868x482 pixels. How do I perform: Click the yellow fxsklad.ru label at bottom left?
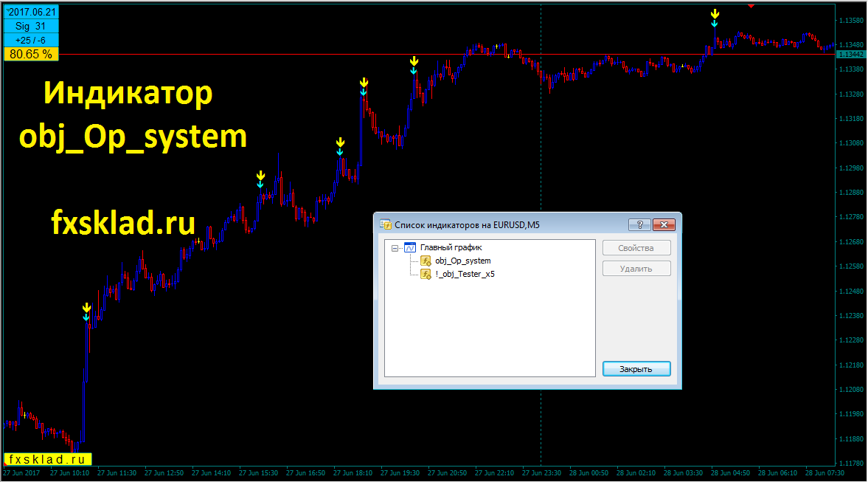tap(48, 459)
